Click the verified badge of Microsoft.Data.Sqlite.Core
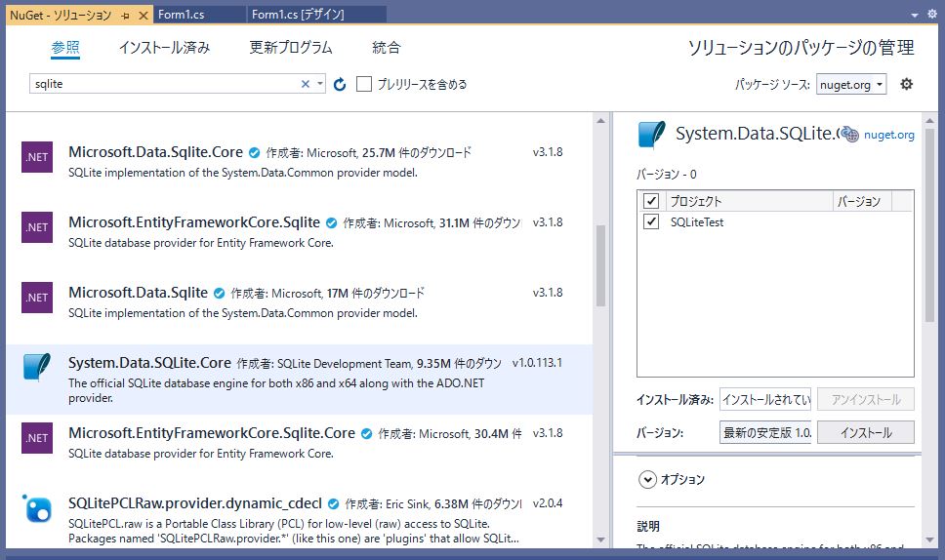 255,153
